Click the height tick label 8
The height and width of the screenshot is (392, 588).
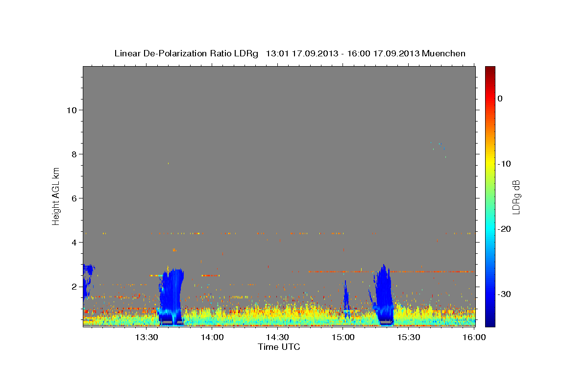click(x=73, y=154)
